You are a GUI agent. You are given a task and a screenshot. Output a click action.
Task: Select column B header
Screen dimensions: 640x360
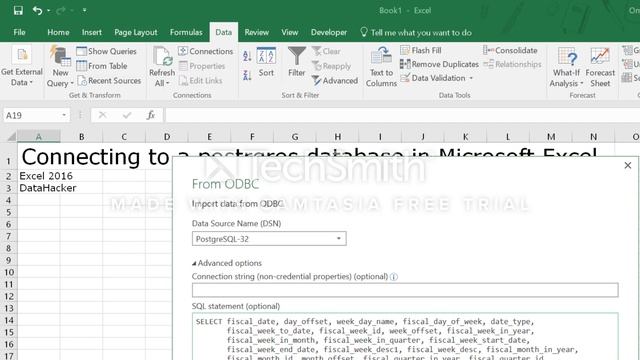(82, 137)
